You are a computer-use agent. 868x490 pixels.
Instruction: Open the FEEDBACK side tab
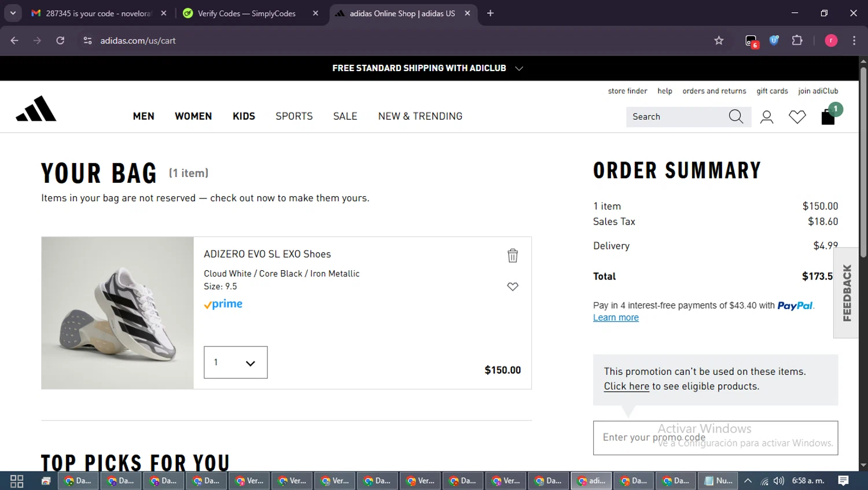click(847, 293)
